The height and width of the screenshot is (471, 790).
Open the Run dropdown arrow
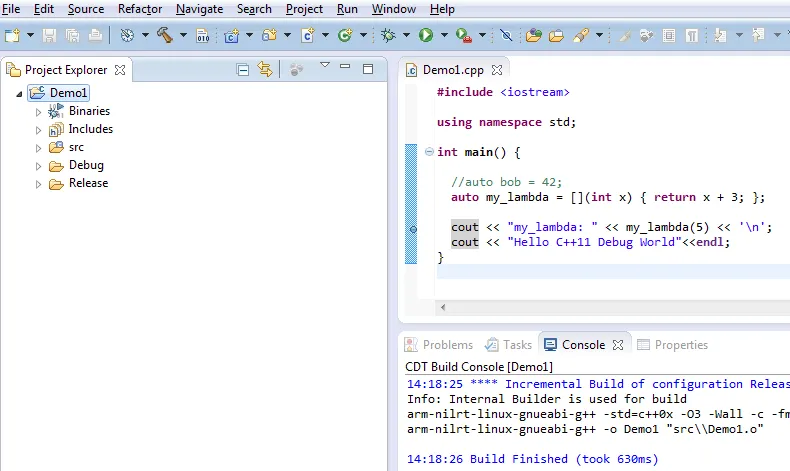444,35
